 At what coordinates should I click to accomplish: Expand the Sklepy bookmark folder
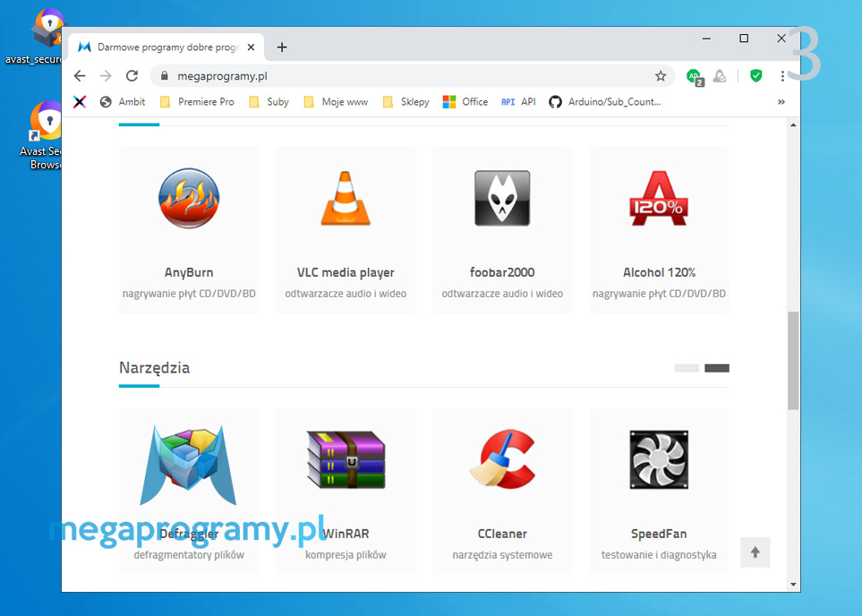[x=405, y=102]
